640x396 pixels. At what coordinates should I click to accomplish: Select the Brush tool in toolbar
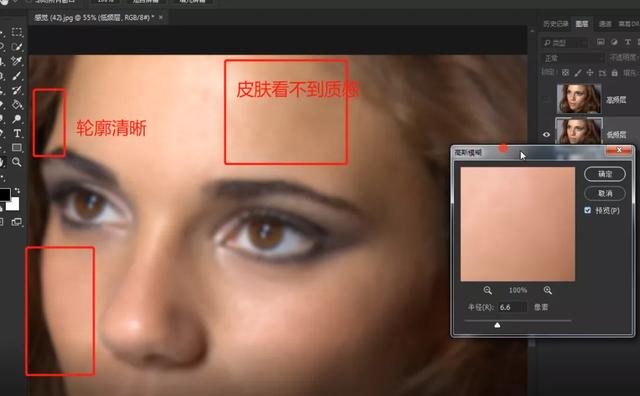17,76
